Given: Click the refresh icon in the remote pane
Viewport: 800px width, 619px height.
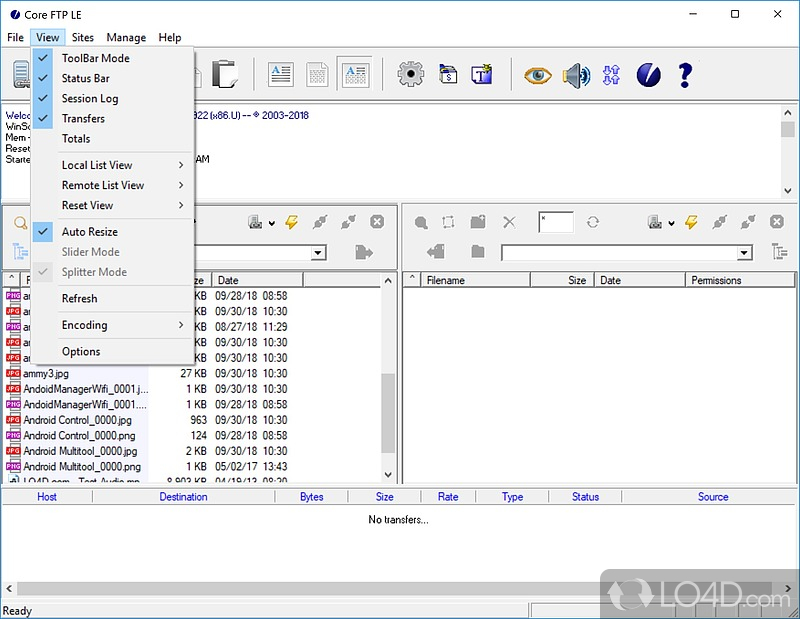Looking at the screenshot, I should [594, 222].
